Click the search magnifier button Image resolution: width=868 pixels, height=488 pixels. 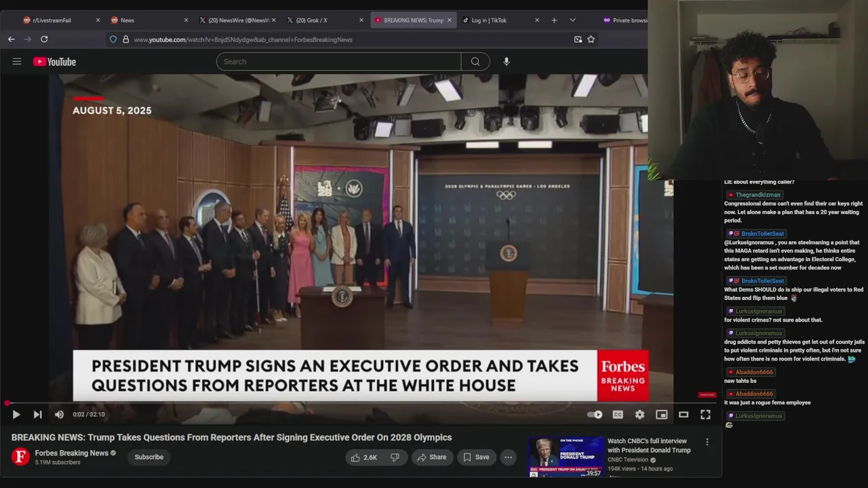coord(475,62)
